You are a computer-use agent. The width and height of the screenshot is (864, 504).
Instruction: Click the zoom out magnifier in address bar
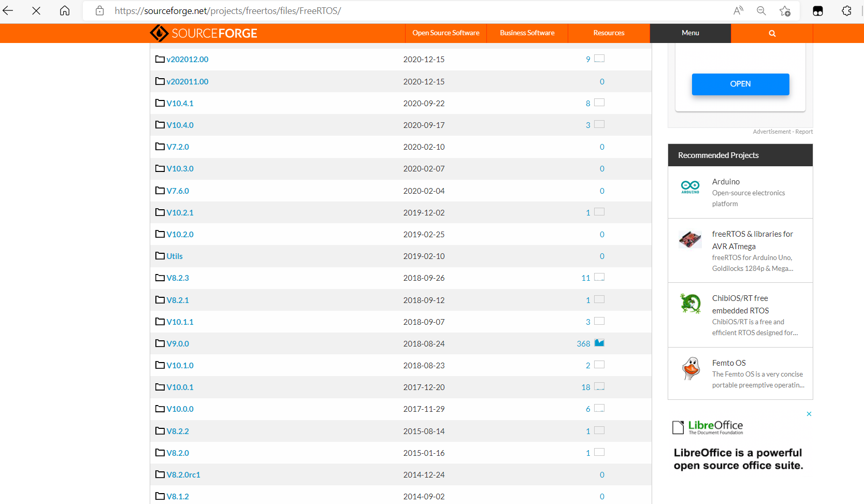coord(761,11)
